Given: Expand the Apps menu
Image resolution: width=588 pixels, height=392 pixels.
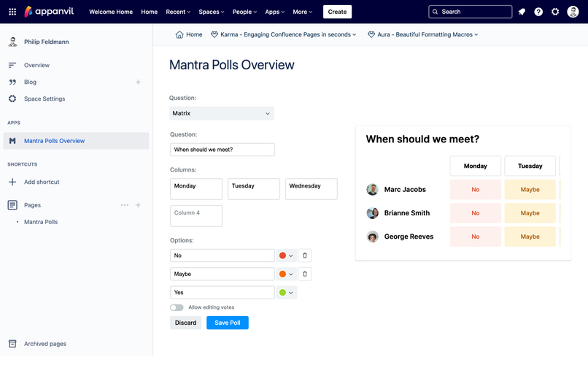Looking at the screenshot, I should click(274, 12).
